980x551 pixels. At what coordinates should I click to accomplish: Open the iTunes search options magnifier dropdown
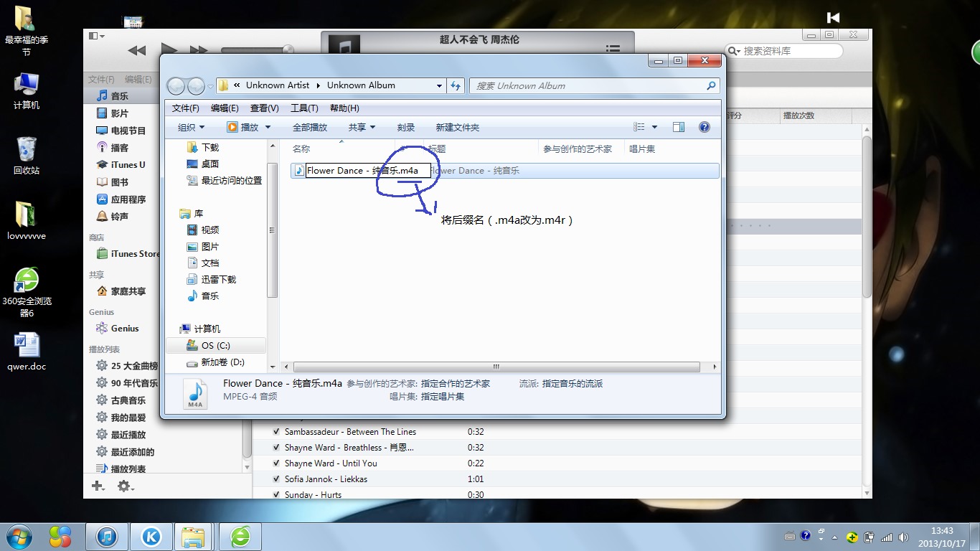click(733, 51)
